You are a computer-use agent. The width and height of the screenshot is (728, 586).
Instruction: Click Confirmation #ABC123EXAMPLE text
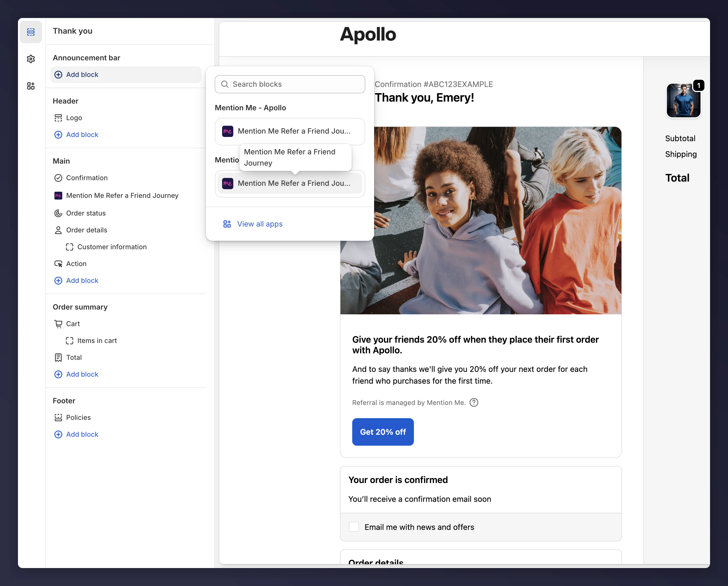coord(434,84)
